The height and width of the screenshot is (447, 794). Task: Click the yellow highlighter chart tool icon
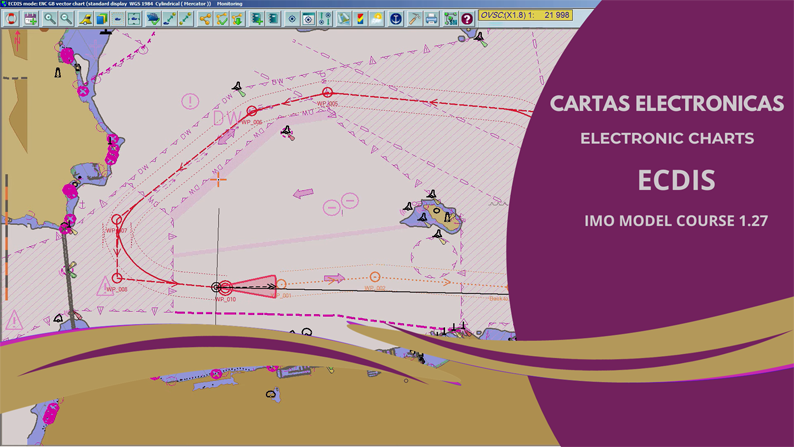point(85,19)
